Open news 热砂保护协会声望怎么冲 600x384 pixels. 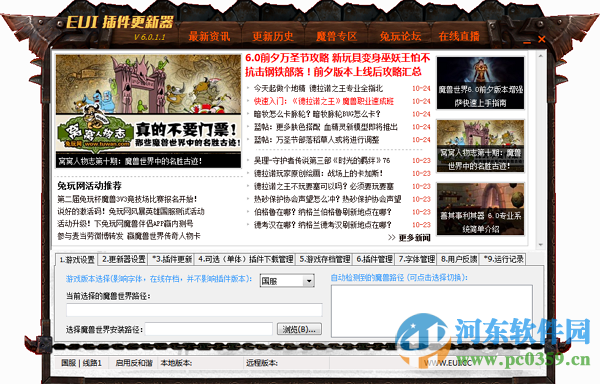pos(328,199)
